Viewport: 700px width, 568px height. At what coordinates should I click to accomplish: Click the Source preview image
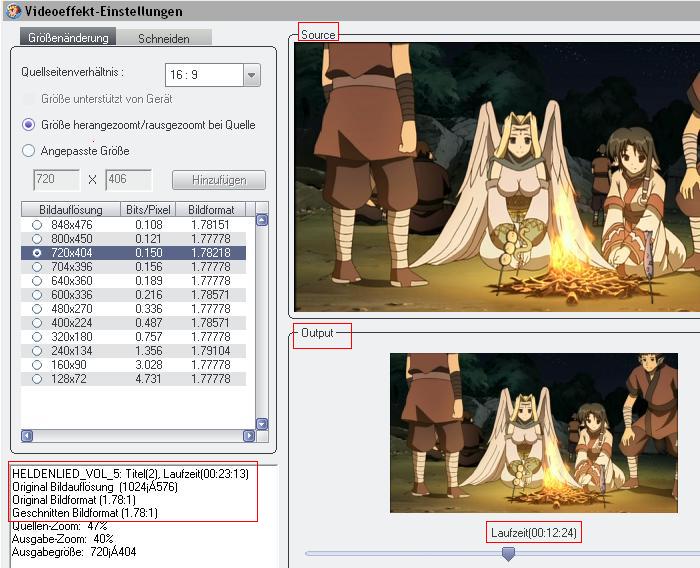pyautogui.click(x=497, y=177)
